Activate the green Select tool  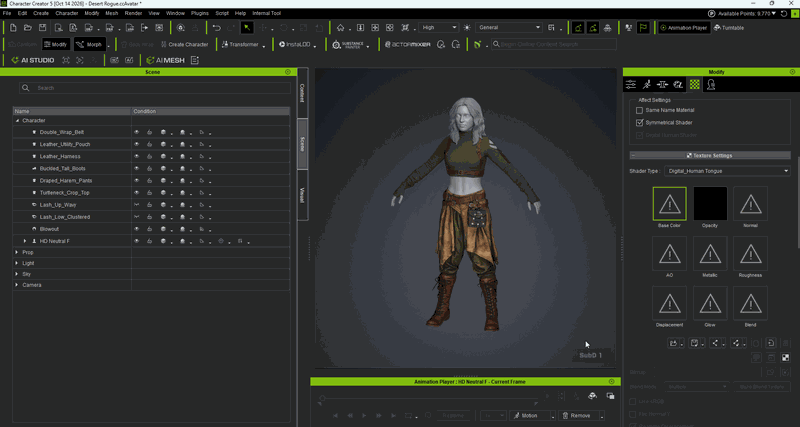click(x=247, y=28)
